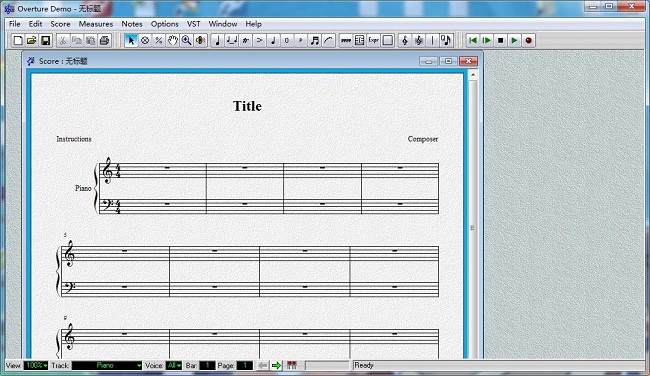Open the File menu
The height and width of the screenshot is (376, 650).
point(15,24)
